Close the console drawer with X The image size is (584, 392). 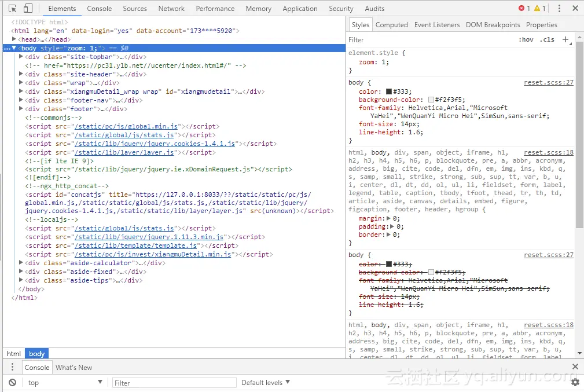(x=575, y=367)
